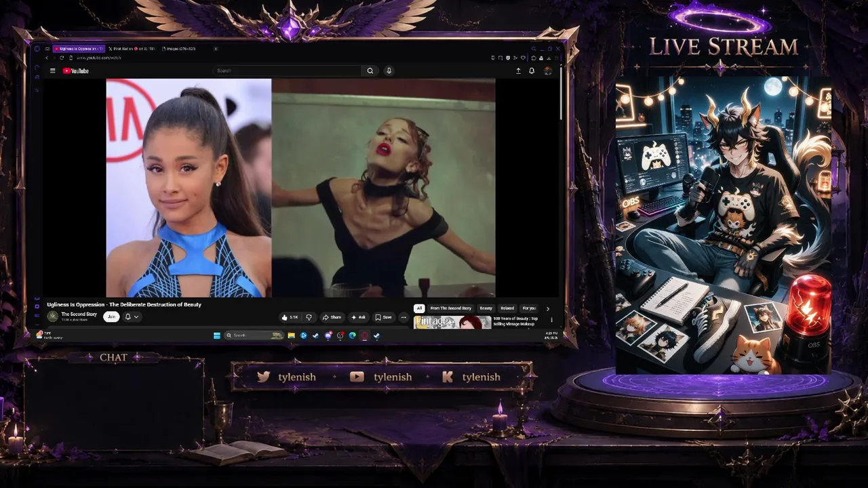Image resolution: width=868 pixels, height=488 pixels.
Task: Select the 'For you' filter chip
Action: pyautogui.click(x=529, y=308)
